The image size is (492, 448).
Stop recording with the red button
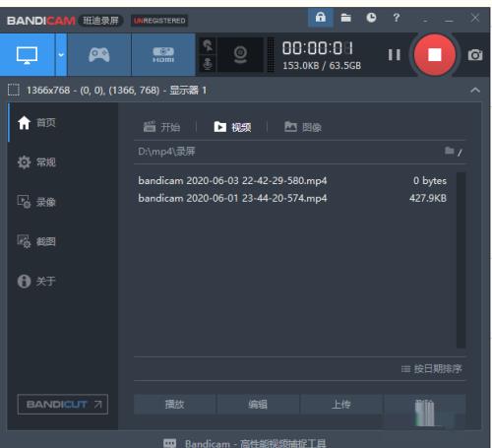435,55
